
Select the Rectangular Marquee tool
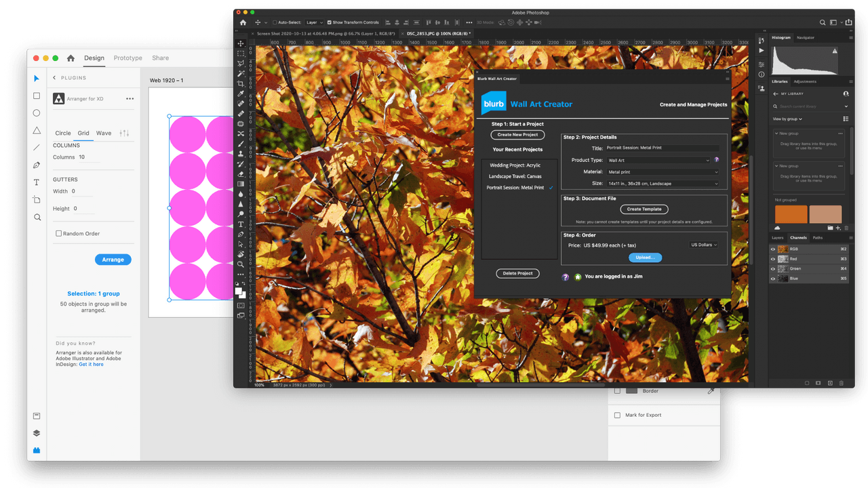pos(241,54)
